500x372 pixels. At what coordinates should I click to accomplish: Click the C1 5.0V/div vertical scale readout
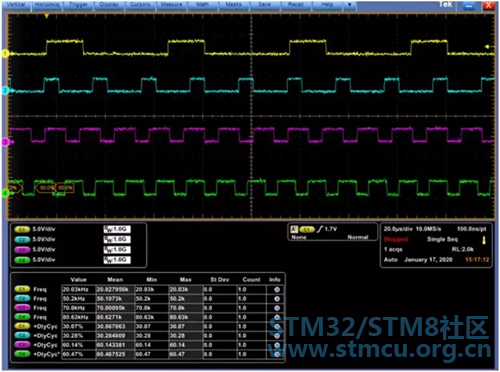click(44, 229)
